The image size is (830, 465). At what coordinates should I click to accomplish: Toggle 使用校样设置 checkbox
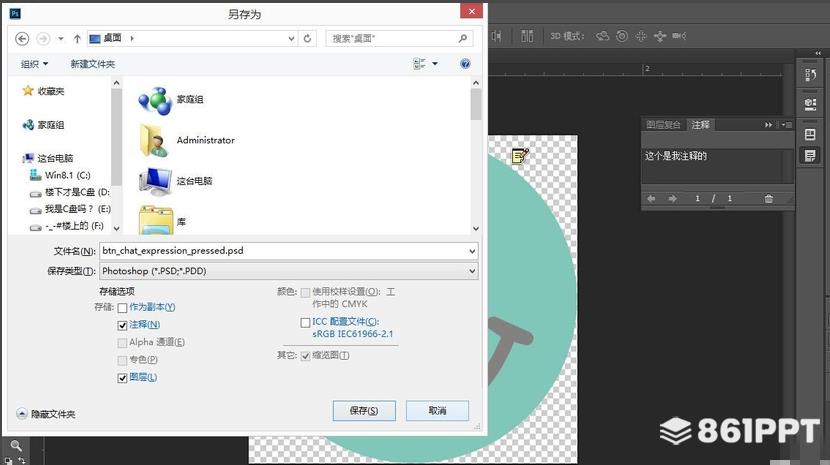pos(305,292)
